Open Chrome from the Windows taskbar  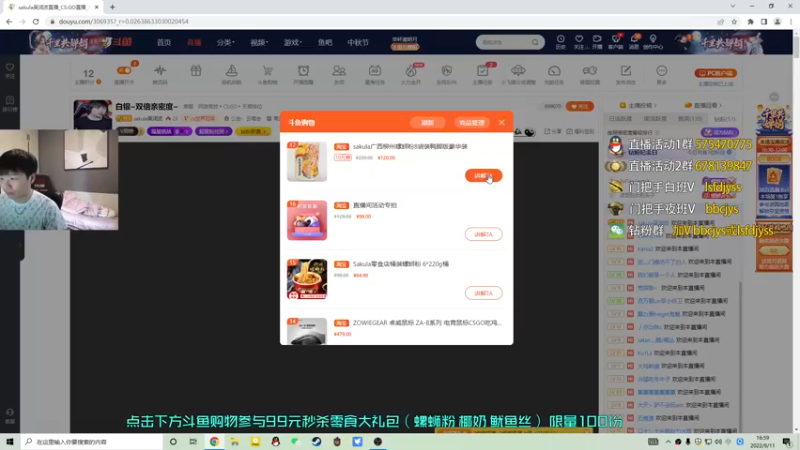click(x=214, y=441)
